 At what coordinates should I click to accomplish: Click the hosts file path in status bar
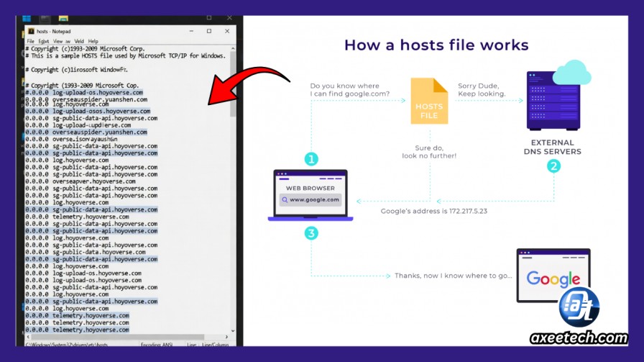tap(67, 344)
